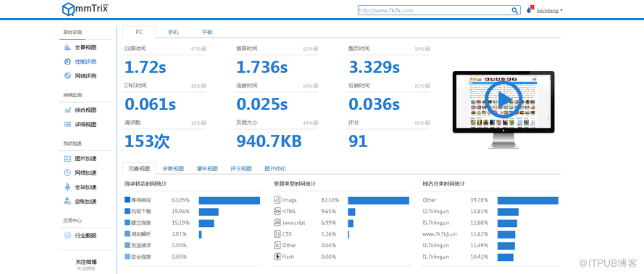Screen dimensions: 644x274
Task: Select the 元素视图 tab
Action: [139, 168]
